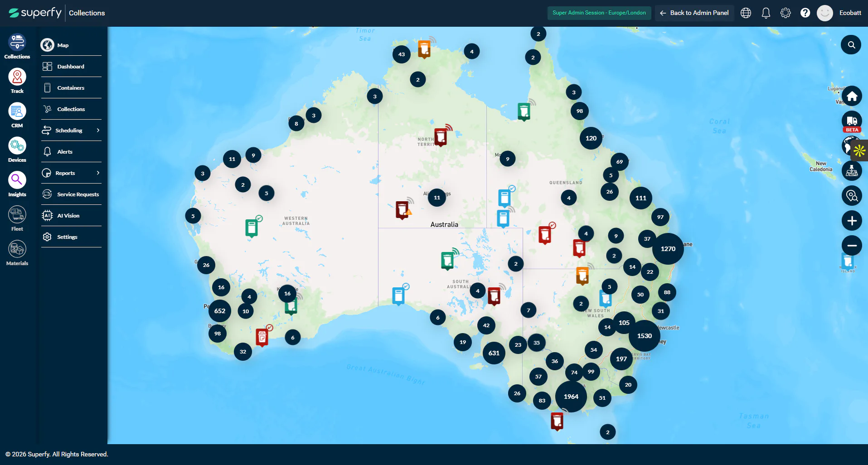Image resolution: width=868 pixels, height=465 pixels.
Task: Open the help question mark
Action: pos(805,13)
